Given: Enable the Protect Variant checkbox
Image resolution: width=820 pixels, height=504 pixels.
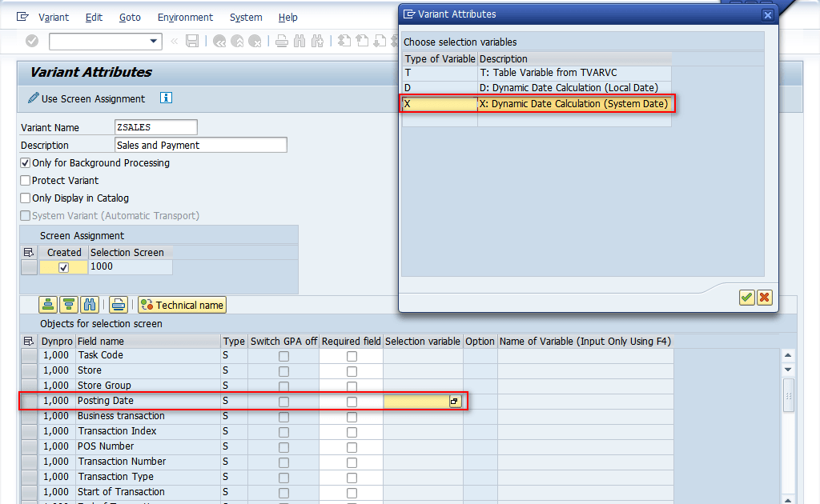Looking at the screenshot, I should point(26,181).
